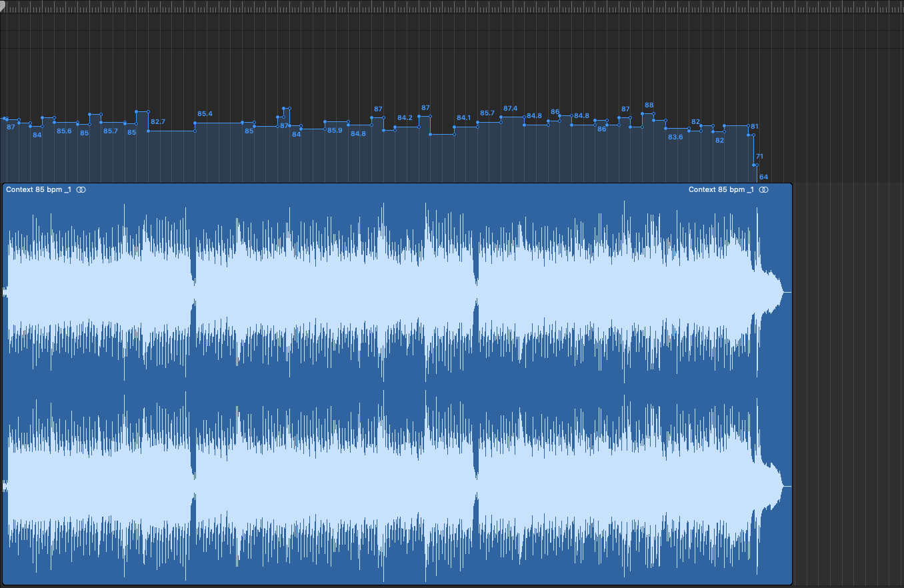Select the 85.9 tempo value label

coord(335,131)
